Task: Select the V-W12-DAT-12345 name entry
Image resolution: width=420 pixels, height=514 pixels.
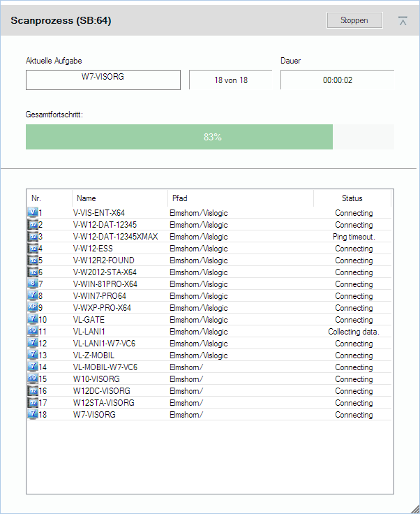Action: [x=105, y=225]
